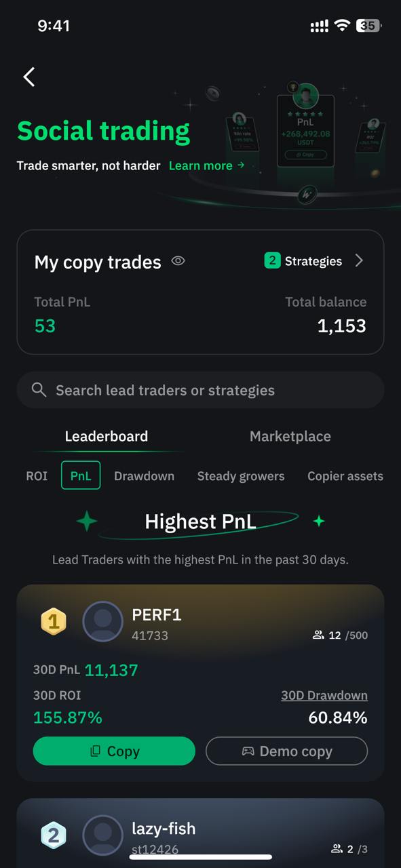401x868 pixels.
Task: Start Demo copy for PERF1
Action: [x=286, y=751]
